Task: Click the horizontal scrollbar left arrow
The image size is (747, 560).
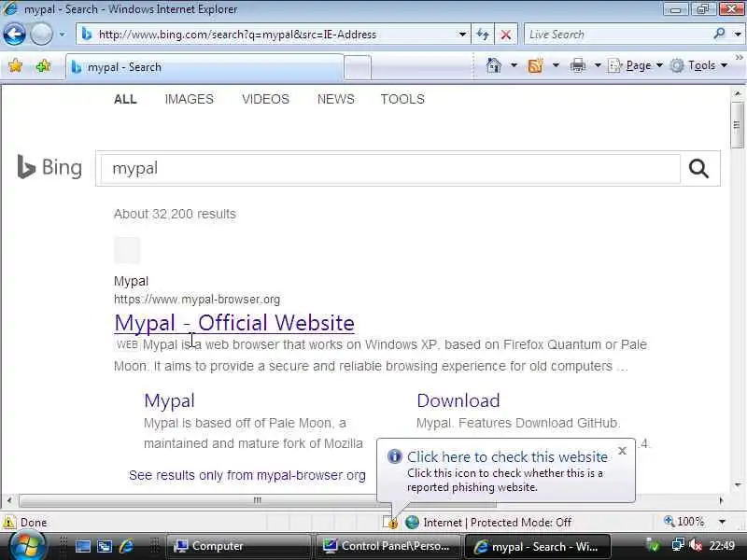Action: 9,500
